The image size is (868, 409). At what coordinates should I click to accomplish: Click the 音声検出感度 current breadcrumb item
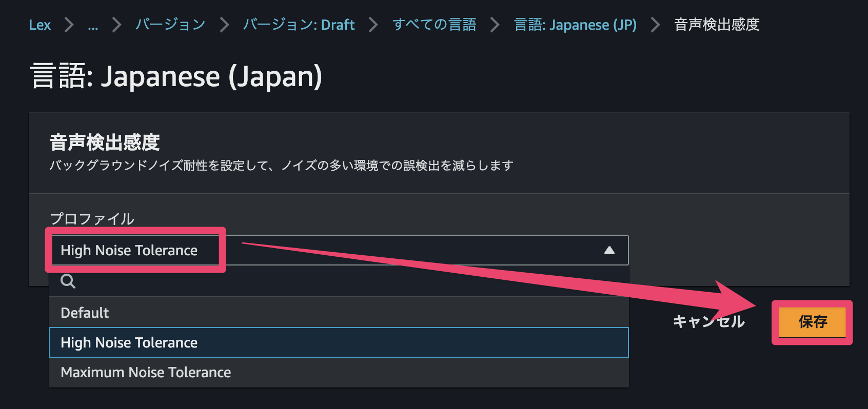[716, 25]
